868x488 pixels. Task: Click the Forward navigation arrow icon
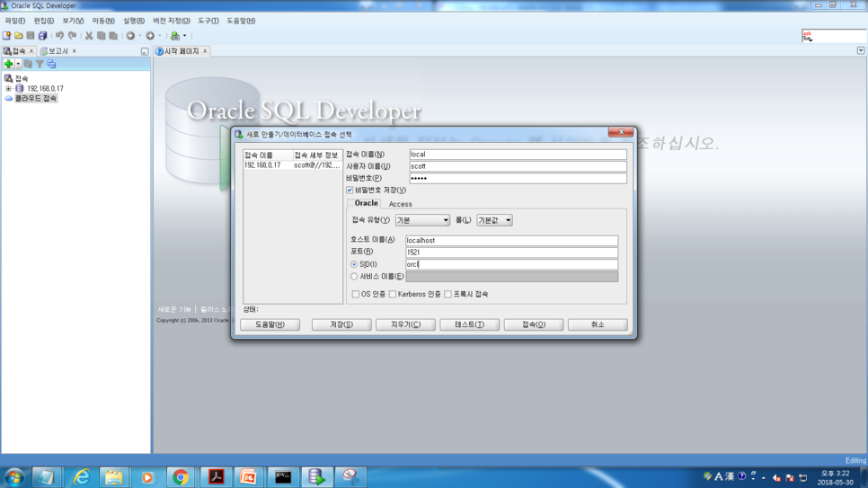point(150,35)
